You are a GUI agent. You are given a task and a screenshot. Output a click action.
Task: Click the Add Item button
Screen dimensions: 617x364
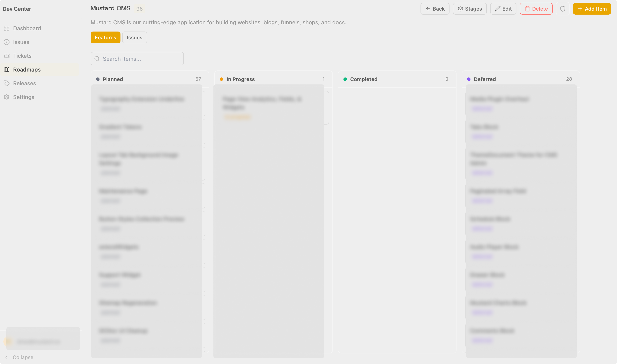tap(592, 9)
